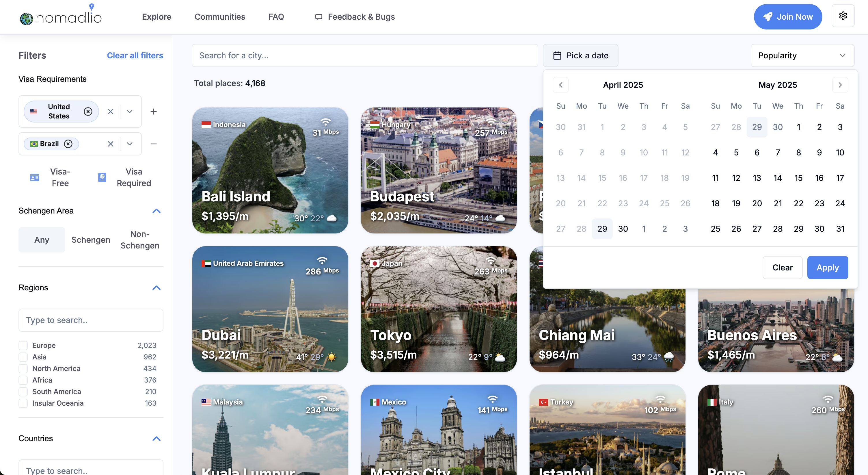Open the United States passport dropdown arrow

[130, 112]
